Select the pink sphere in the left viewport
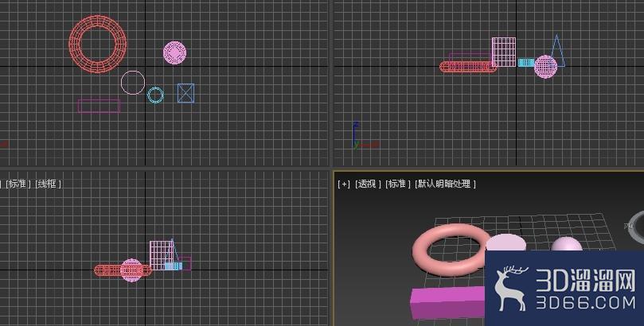Image resolution: width=644 pixels, height=326 pixels. coord(131,270)
